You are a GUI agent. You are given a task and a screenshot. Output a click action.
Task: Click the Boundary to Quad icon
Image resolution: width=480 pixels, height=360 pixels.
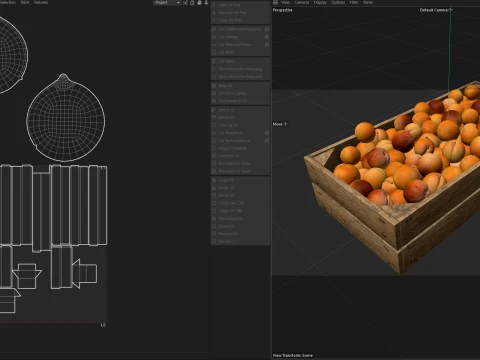pyautogui.click(x=214, y=171)
